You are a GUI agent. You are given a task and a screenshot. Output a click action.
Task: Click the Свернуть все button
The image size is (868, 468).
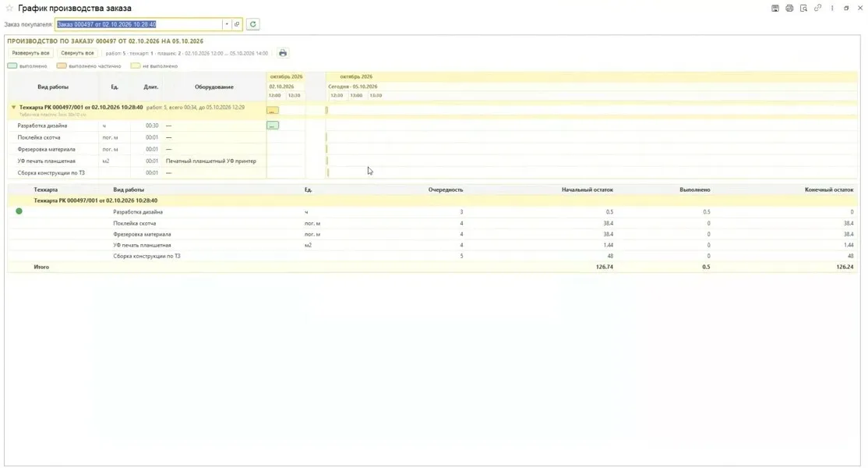(77, 53)
